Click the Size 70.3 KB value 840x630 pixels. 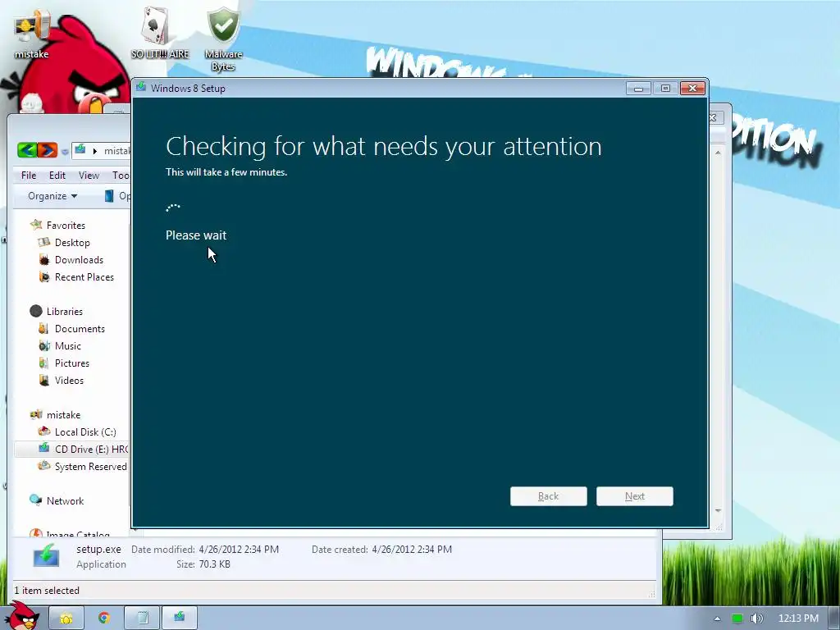click(214, 564)
